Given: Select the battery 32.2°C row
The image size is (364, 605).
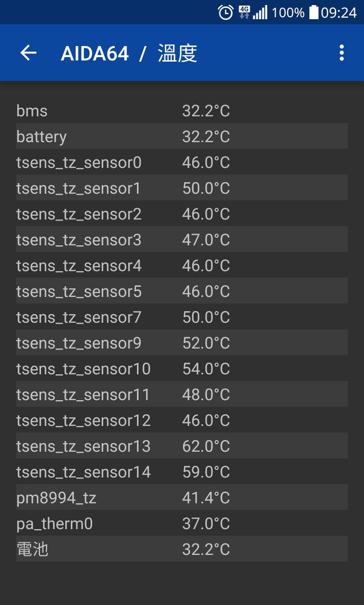Looking at the screenshot, I should click(182, 136).
